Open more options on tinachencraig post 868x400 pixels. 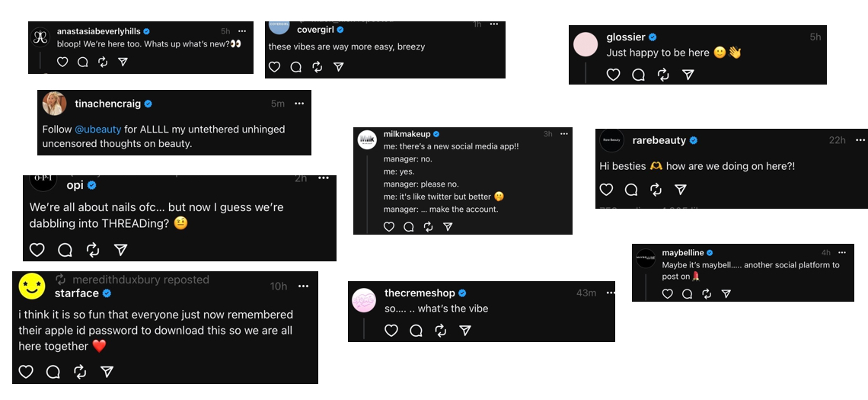point(299,104)
